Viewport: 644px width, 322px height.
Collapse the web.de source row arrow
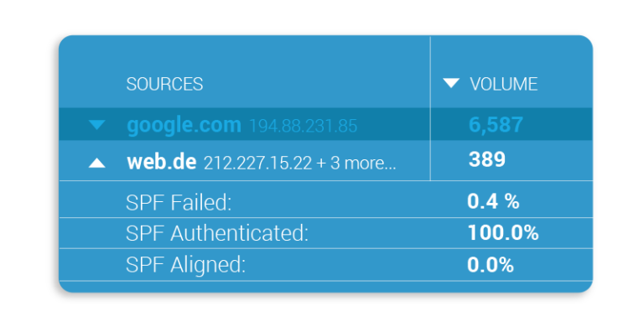97,163
